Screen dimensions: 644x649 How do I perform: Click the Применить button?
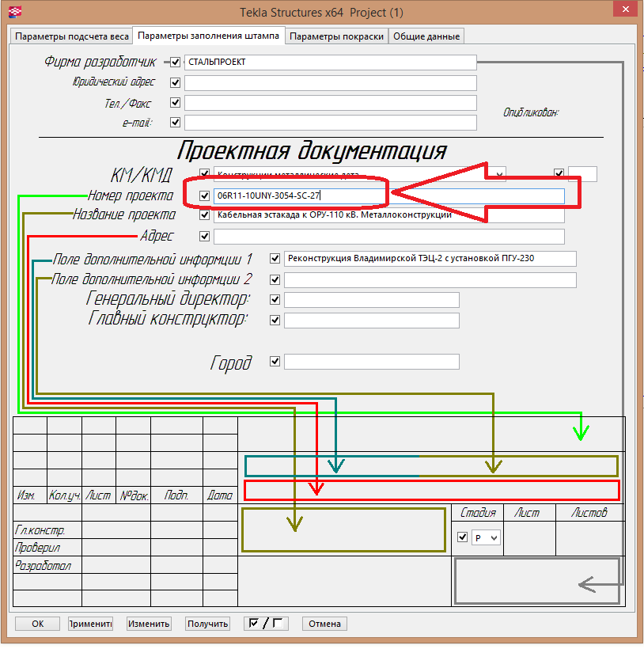pyautogui.click(x=90, y=624)
